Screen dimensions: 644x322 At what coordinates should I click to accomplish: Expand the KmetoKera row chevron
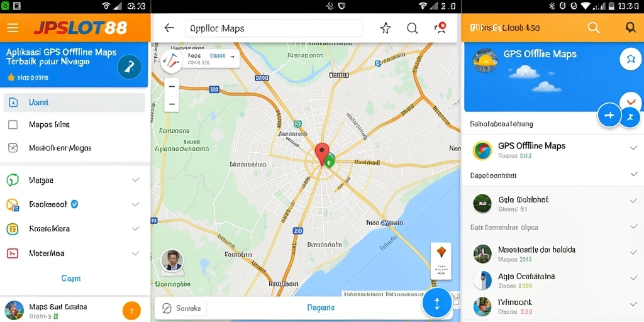pyautogui.click(x=136, y=229)
